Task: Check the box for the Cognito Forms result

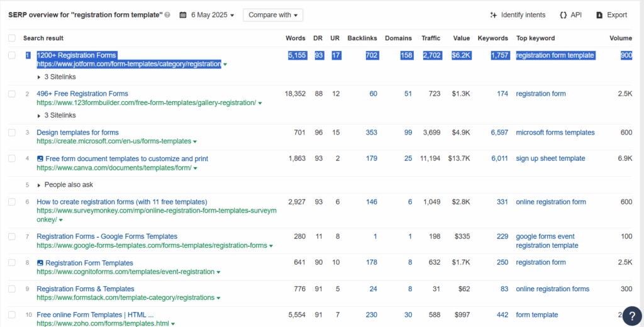Action: tap(12, 262)
